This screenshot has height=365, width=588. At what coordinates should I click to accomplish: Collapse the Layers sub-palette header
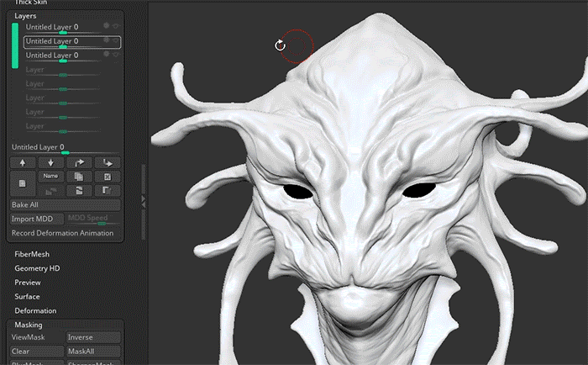coord(25,16)
